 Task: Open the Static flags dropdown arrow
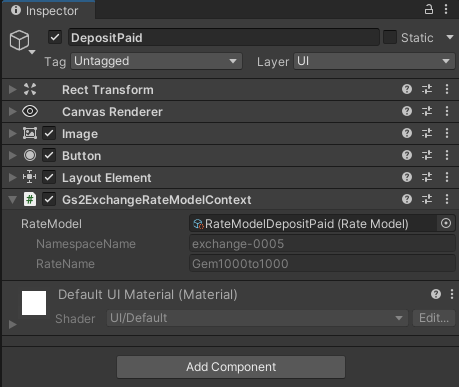click(x=450, y=37)
